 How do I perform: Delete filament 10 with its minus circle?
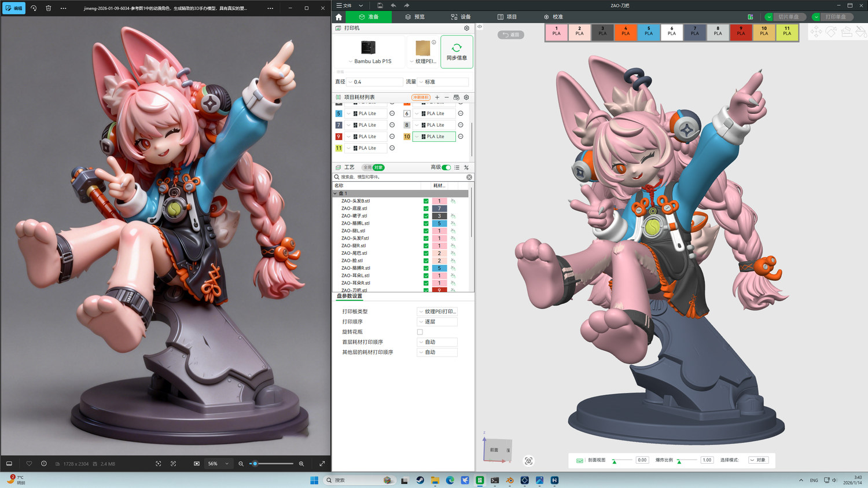[461, 137]
